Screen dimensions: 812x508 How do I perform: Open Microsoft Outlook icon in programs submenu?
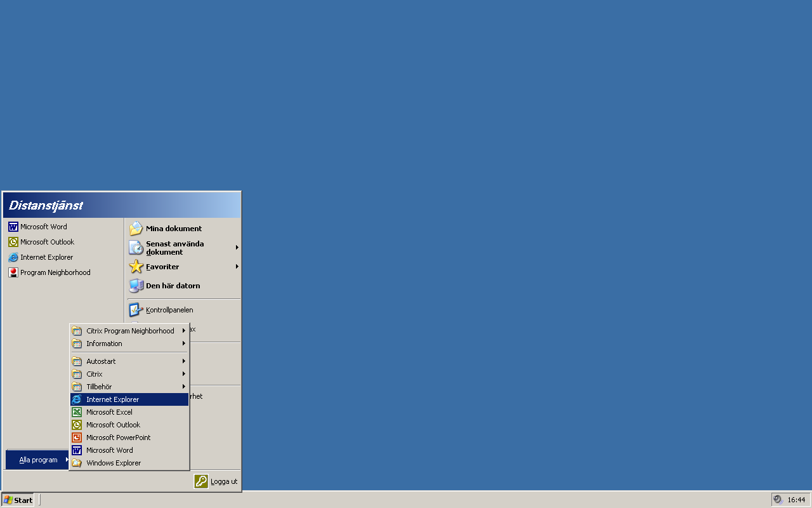pyautogui.click(x=77, y=425)
